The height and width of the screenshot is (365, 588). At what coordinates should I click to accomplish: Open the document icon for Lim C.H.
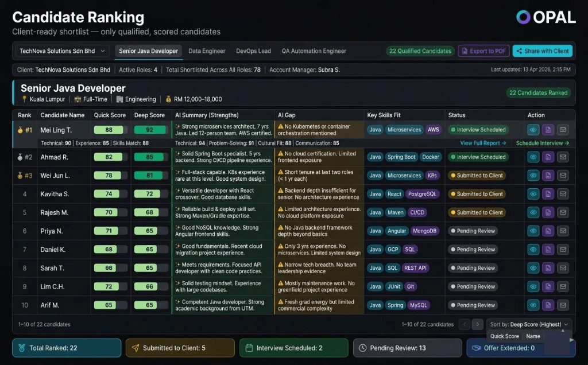point(548,287)
